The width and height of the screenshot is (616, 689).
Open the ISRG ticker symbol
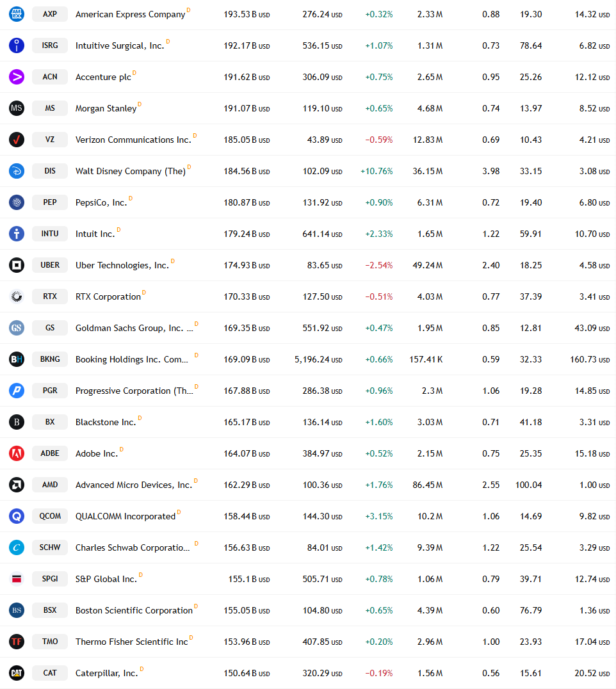50,45
